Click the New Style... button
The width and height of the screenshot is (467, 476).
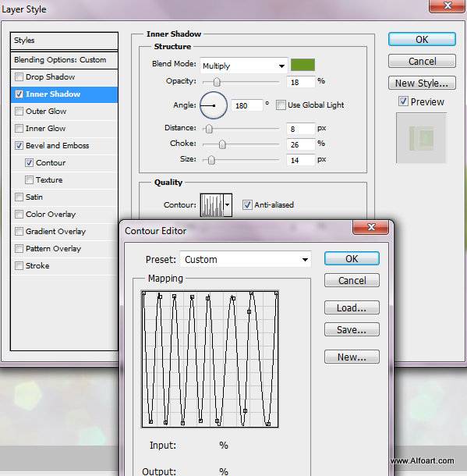(x=422, y=83)
